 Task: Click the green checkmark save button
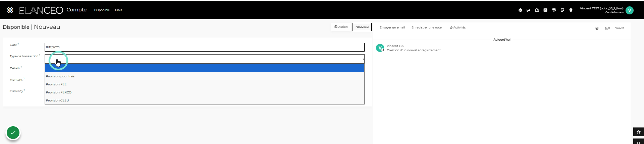13,133
